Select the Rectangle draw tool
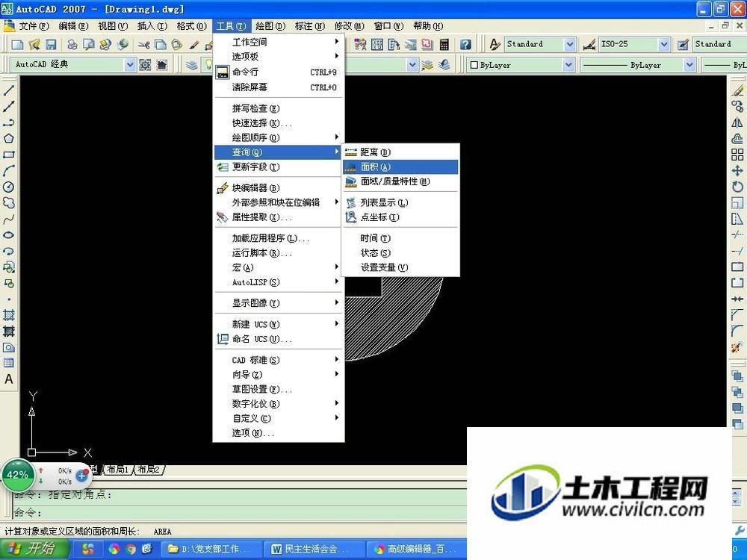747x560 pixels. coord(8,155)
